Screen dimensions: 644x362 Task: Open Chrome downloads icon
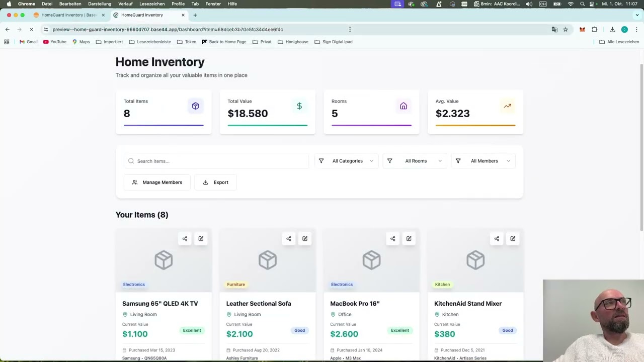(612, 30)
